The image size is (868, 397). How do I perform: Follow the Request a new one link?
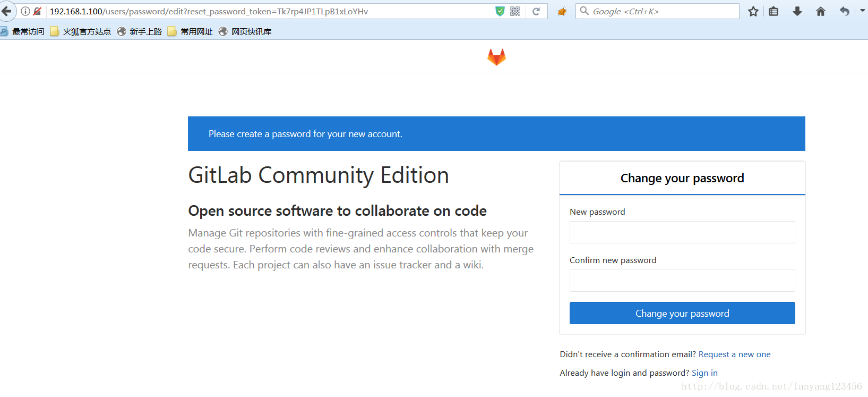click(734, 354)
